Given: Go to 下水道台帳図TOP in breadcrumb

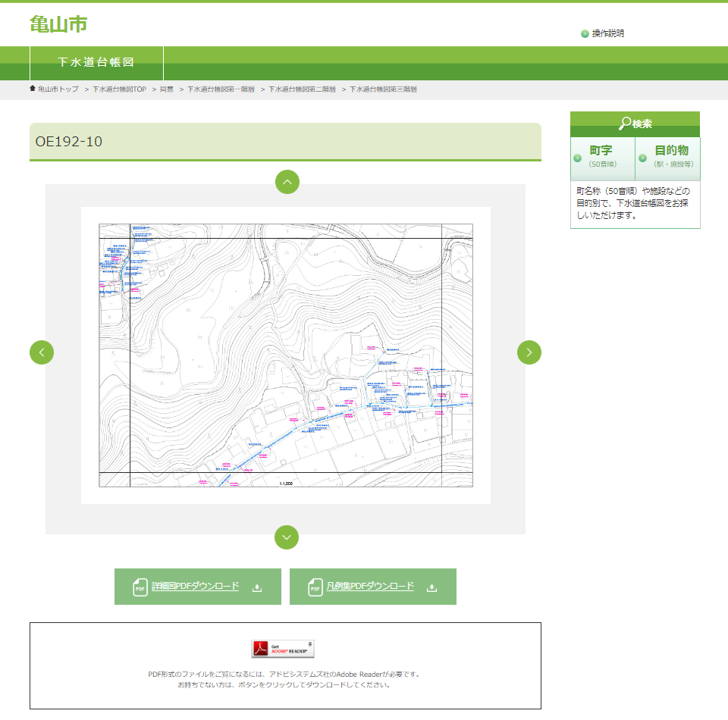Looking at the screenshot, I should pyautogui.click(x=119, y=89).
